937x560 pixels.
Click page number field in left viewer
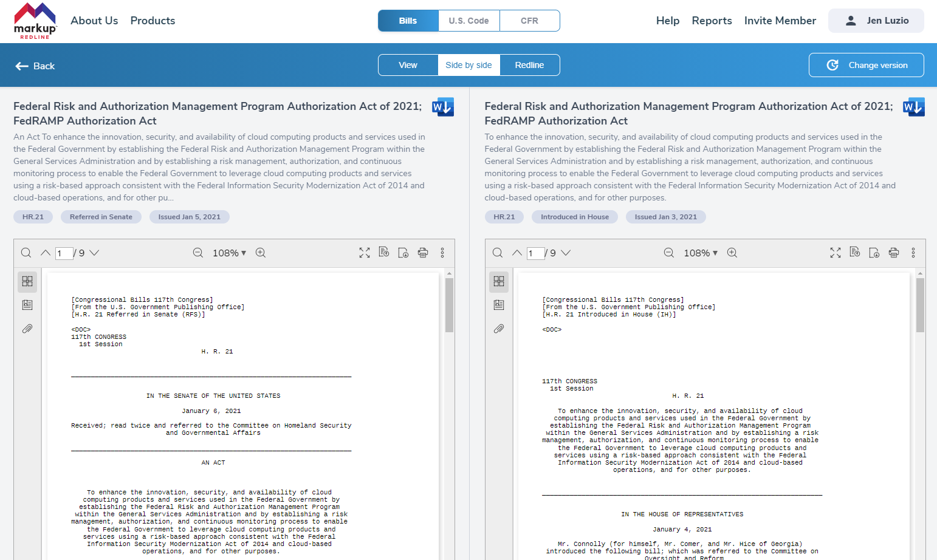pyautogui.click(x=64, y=253)
